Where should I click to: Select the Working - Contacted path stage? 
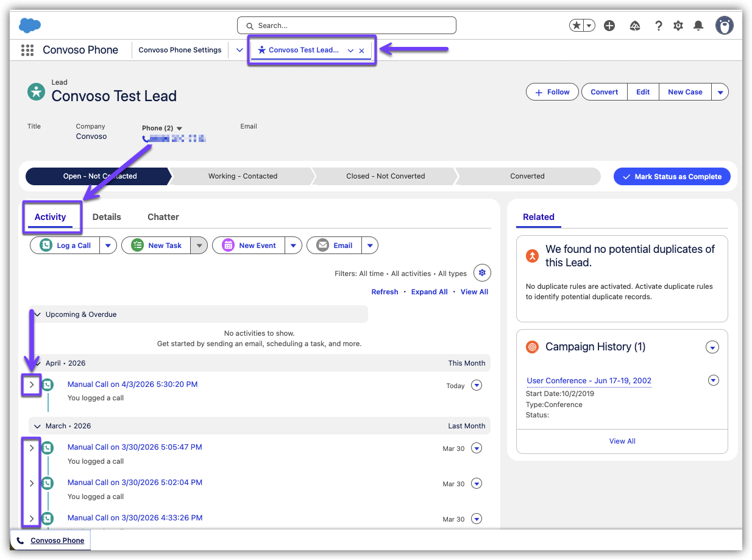[243, 176]
